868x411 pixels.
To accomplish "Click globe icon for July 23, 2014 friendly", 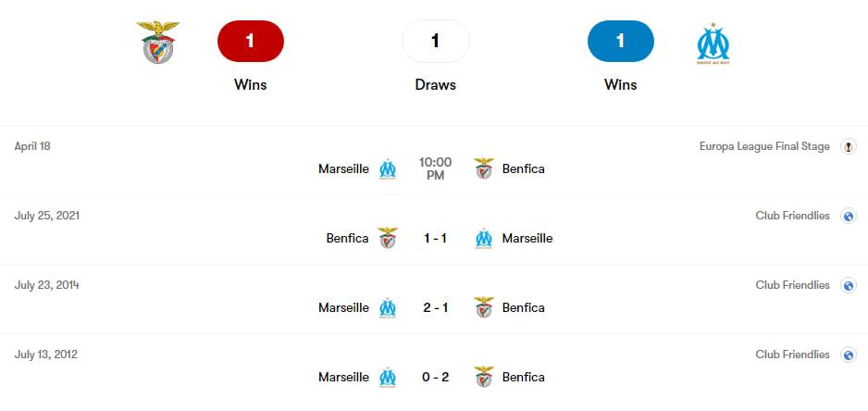I will pyautogui.click(x=848, y=285).
